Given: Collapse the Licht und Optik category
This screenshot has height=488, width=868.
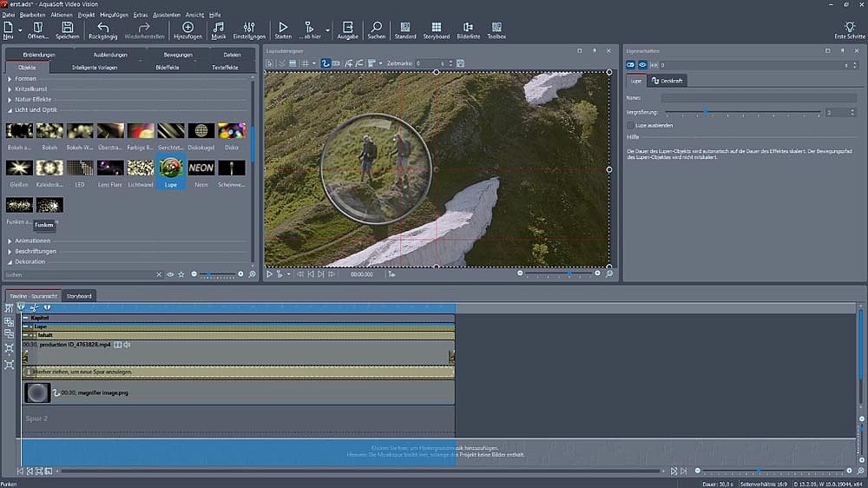Looking at the screenshot, I should click(x=35, y=110).
